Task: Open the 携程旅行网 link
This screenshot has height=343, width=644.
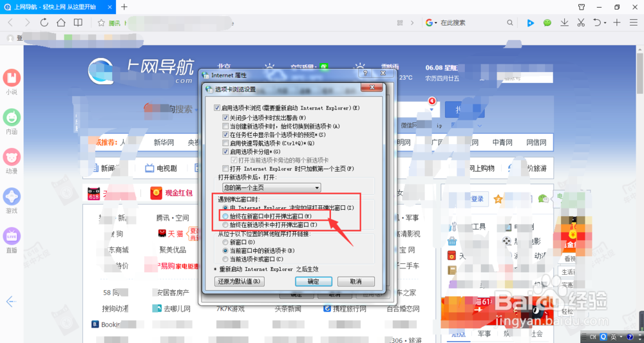Action: point(345,308)
